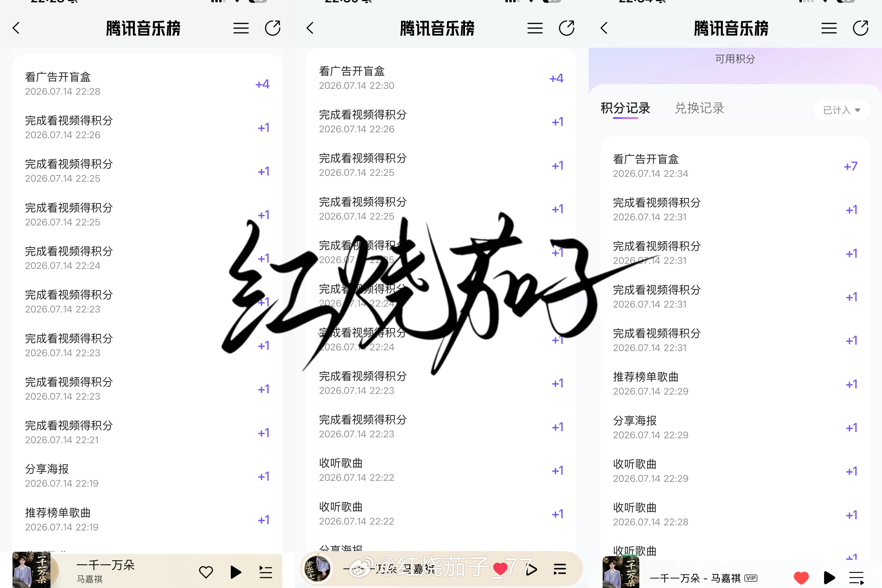Tap album cover in the right mini player
The height and width of the screenshot is (588, 882).
coord(621,572)
